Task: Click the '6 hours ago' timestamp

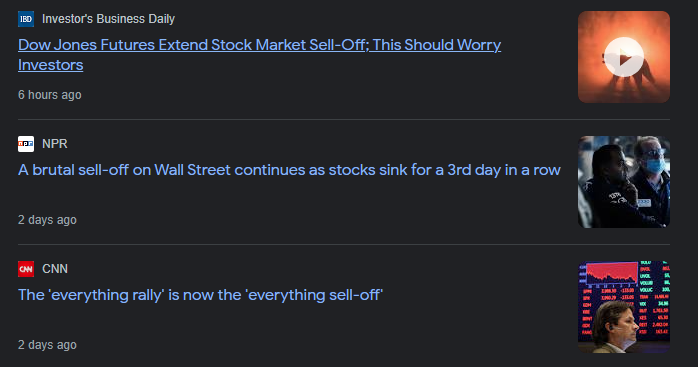Action: pos(49,95)
